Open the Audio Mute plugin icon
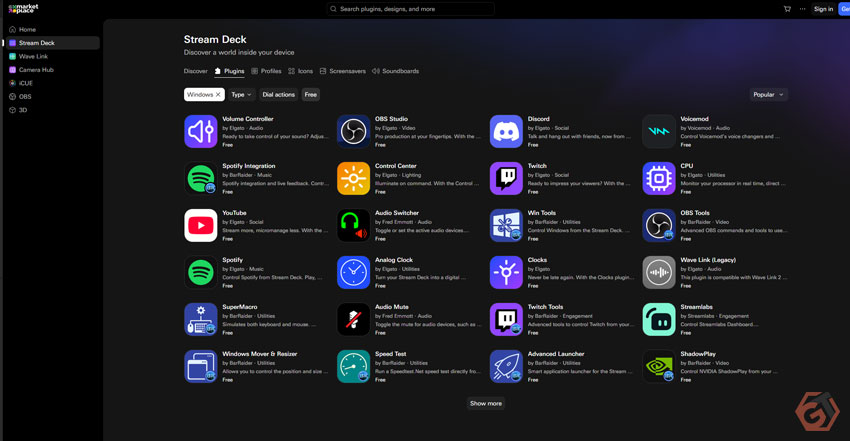Image resolution: width=850 pixels, height=441 pixels. coord(353,320)
